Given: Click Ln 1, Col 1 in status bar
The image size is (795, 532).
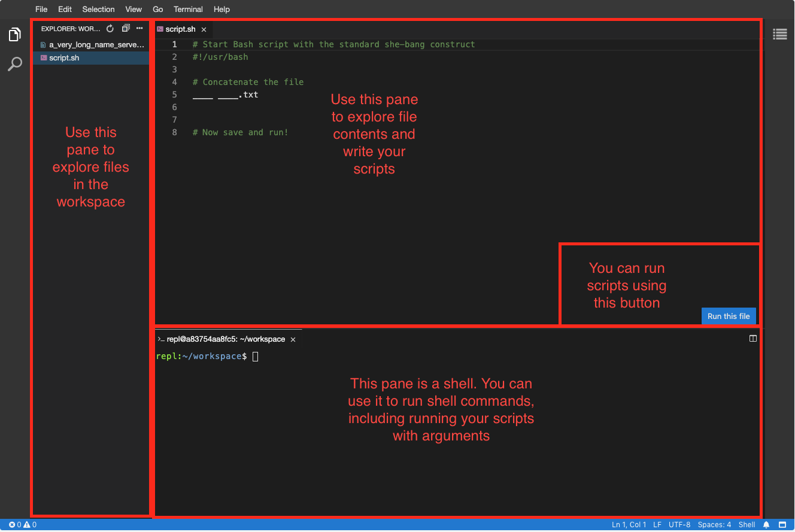Looking at the screenshot, I should point(629,525).
